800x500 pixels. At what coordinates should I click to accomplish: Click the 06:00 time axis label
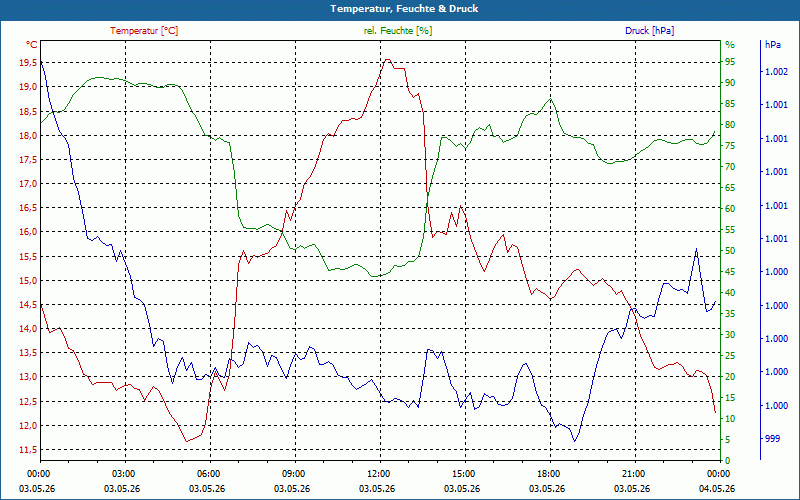point(208,473)
